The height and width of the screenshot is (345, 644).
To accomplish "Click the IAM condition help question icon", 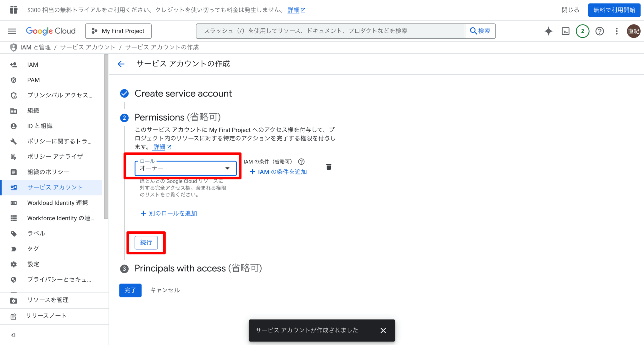I will click(301, 162).
